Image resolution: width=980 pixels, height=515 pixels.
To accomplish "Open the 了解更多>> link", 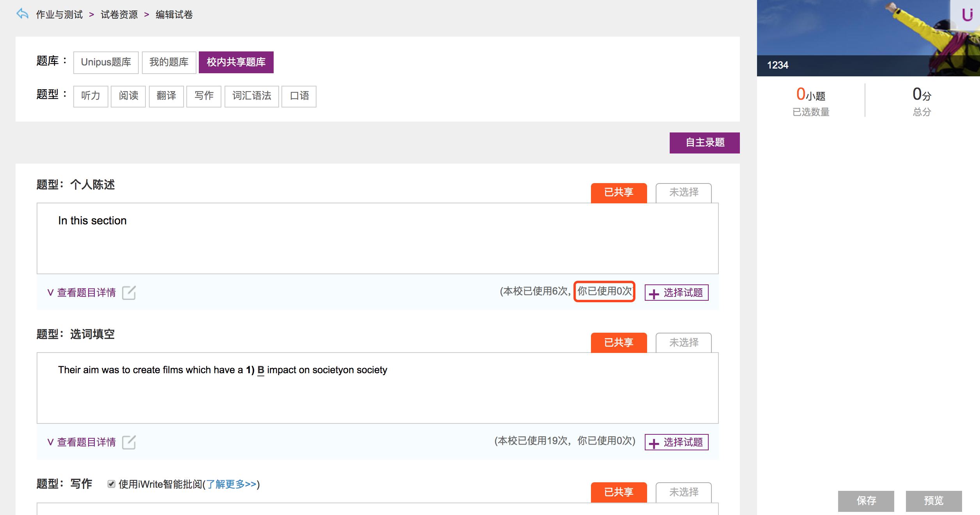I will coord(231,484).
